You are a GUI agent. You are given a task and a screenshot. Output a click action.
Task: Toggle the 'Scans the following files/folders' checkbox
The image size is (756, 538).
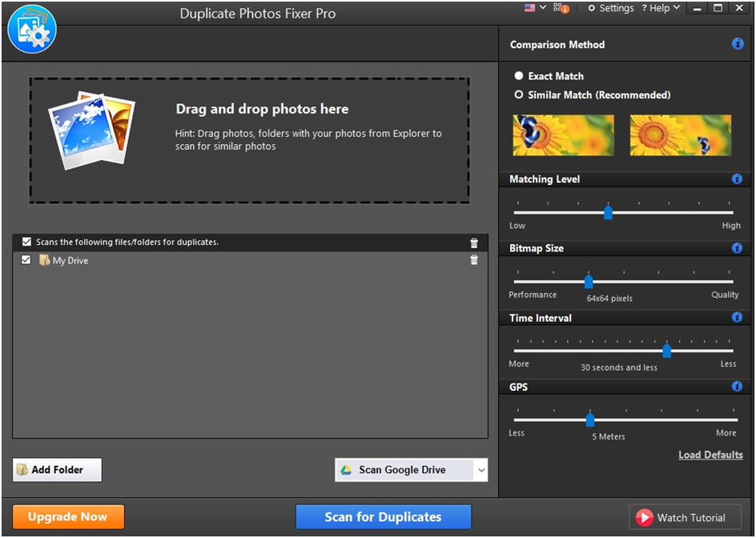(x=26, y=242)
